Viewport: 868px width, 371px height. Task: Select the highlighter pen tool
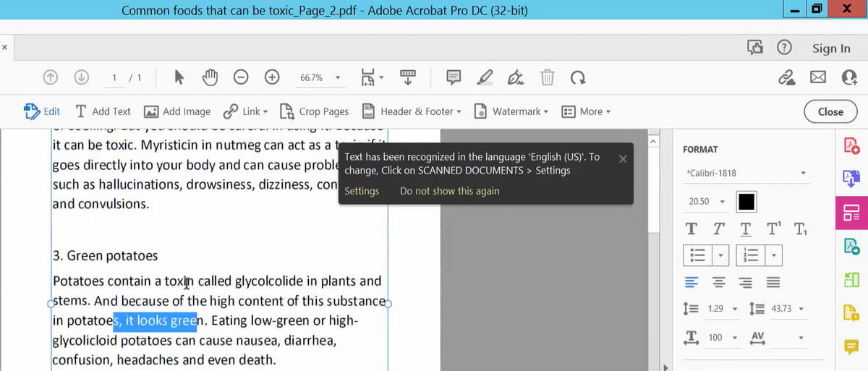[x=485, y=77]
